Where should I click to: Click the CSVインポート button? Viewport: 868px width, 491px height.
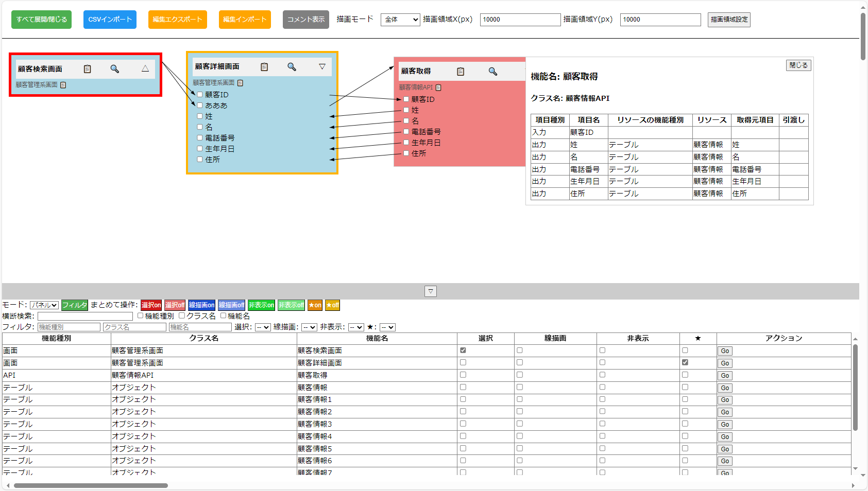coord(110,19)
